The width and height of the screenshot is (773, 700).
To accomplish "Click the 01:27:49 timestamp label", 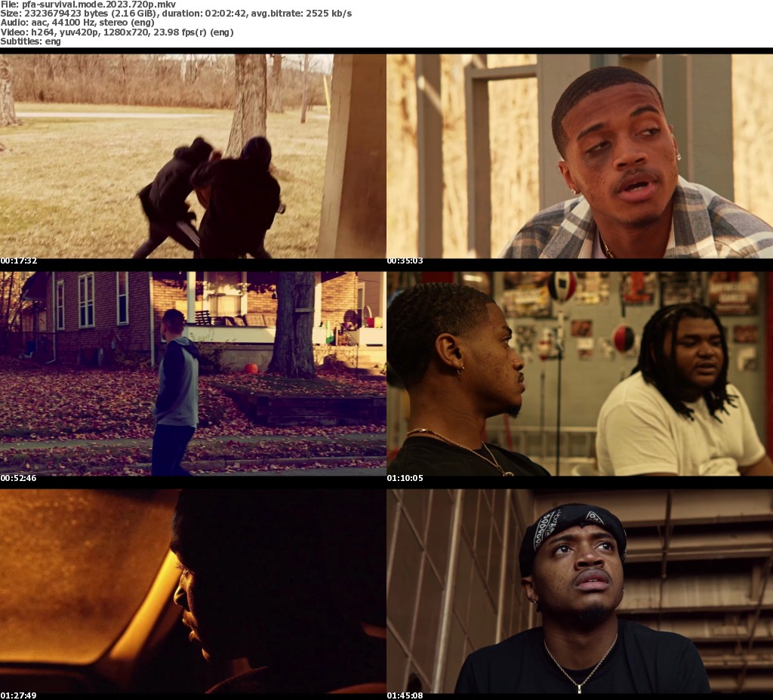I will coord(19,695).
